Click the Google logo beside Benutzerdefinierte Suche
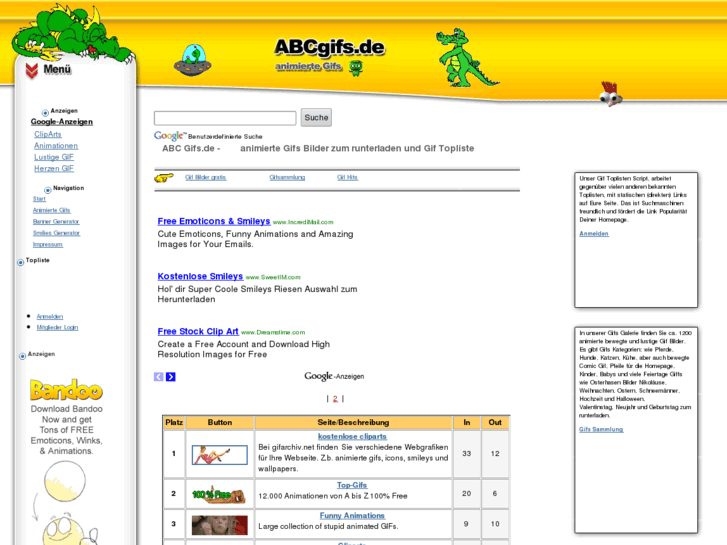This screenshot has height=545, width=727. (170, 136)
